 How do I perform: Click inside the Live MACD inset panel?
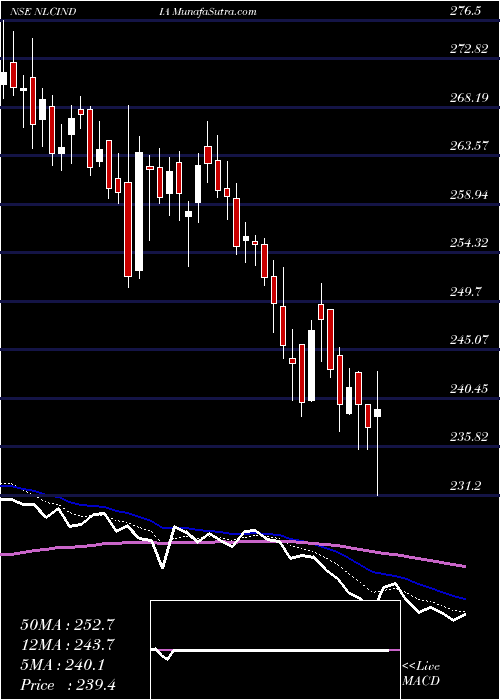[275, 650]
